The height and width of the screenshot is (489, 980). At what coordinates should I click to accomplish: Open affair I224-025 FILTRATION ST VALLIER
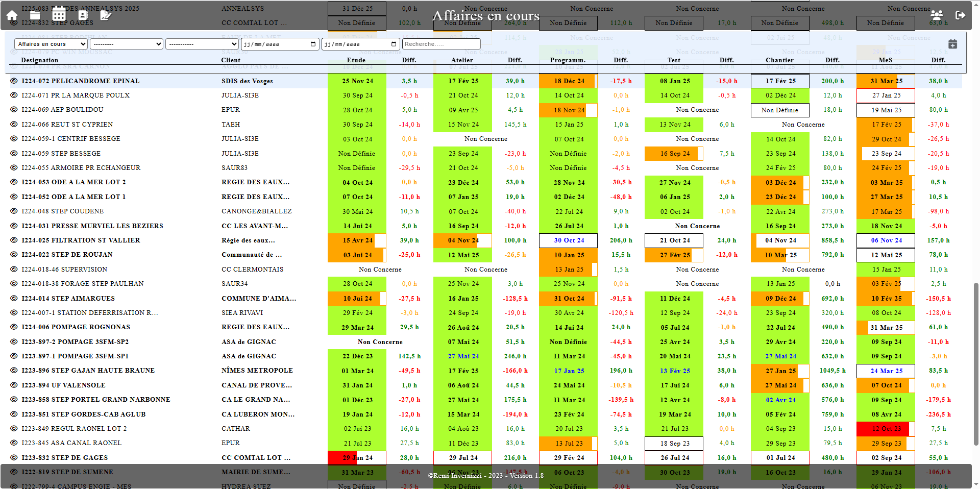(81, 240)
